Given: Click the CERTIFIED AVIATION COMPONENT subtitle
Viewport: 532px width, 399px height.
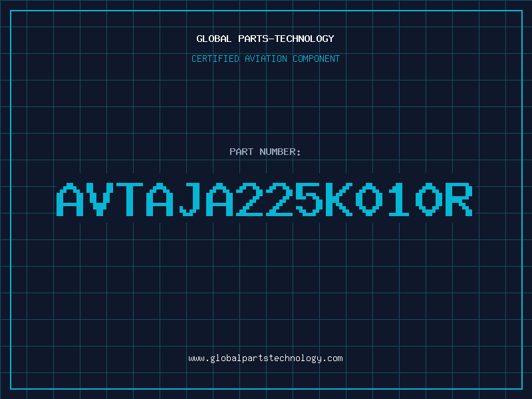Looking at the screenshot, I should tap(265, 59).
